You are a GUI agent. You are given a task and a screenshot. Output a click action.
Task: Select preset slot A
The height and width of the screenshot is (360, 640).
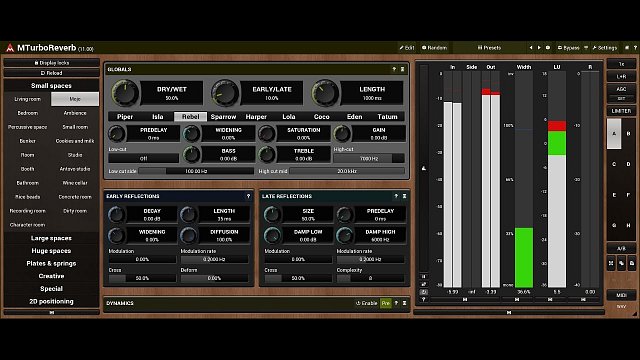[614, 133]
